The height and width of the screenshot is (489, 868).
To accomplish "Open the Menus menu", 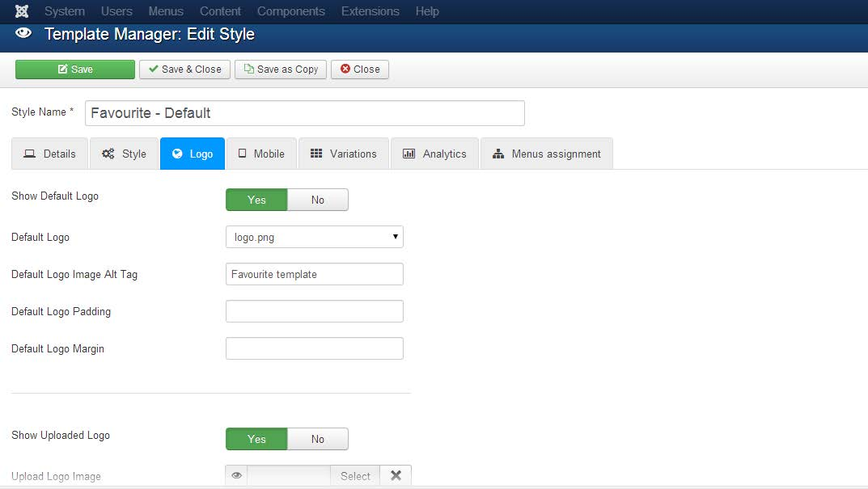I will [x=166, y=11].
